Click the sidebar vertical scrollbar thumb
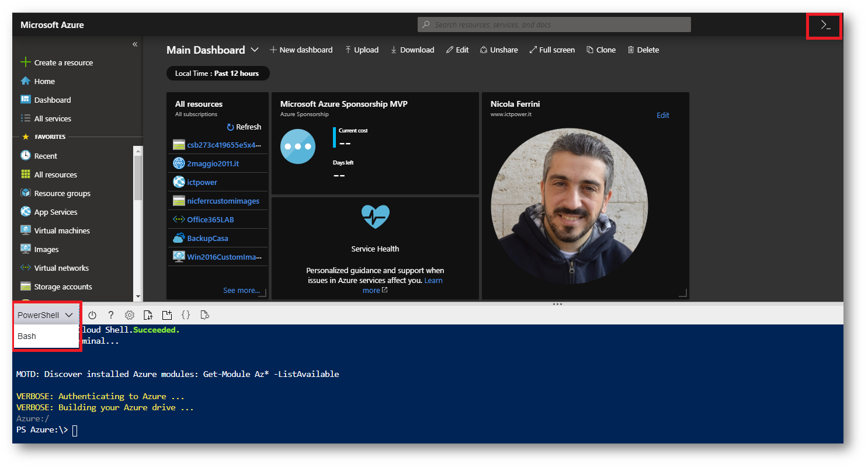 (138, 178)
